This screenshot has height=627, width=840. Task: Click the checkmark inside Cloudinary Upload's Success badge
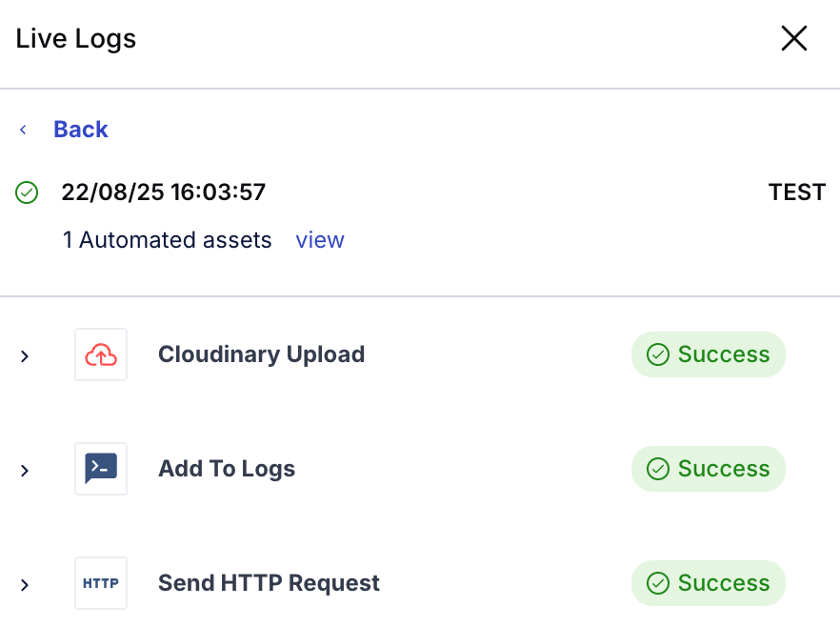(657, 354)
